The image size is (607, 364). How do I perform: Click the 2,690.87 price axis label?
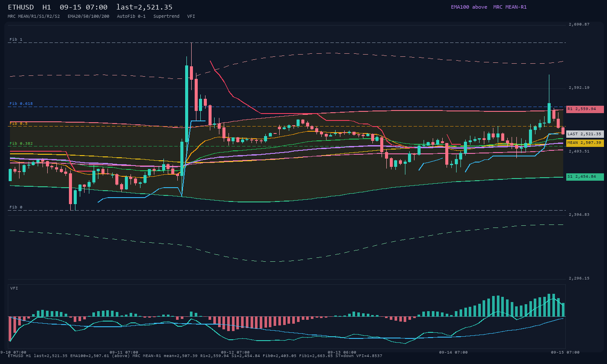pos(579,24)
